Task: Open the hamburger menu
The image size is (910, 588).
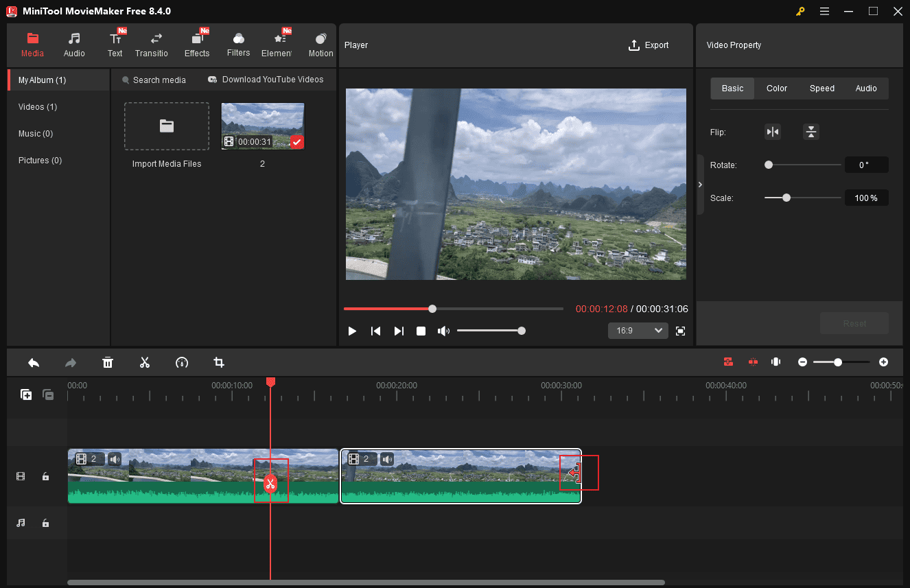Action: [824, 12]
